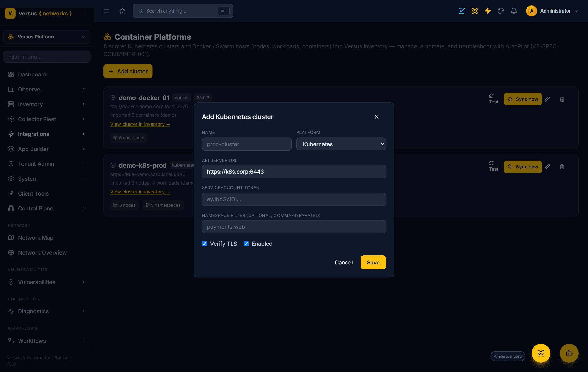
Task: Click the floating yellow scan button
Action: [x=541, y=353]
